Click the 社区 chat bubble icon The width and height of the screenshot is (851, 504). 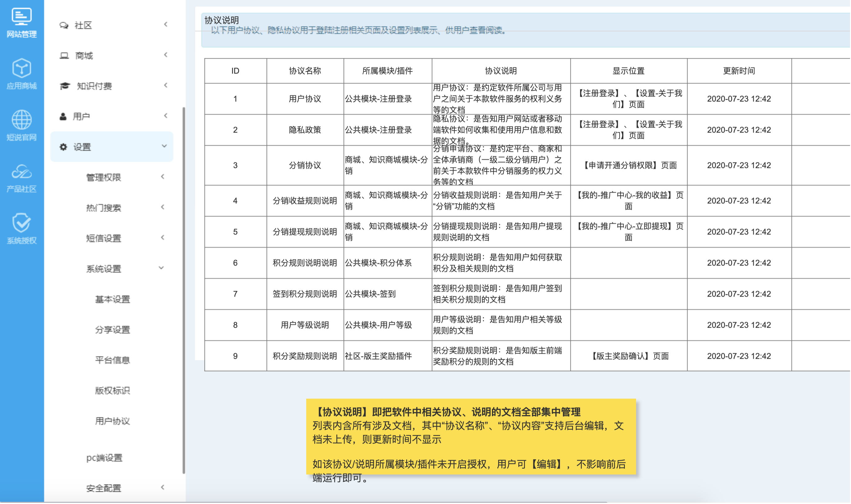[x=64, y=25]
